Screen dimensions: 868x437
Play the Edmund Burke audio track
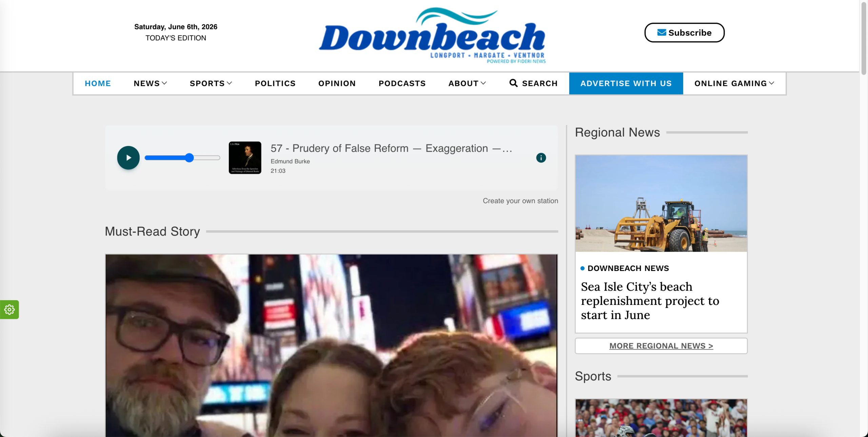pyautogui.click(x=128, y=158)
